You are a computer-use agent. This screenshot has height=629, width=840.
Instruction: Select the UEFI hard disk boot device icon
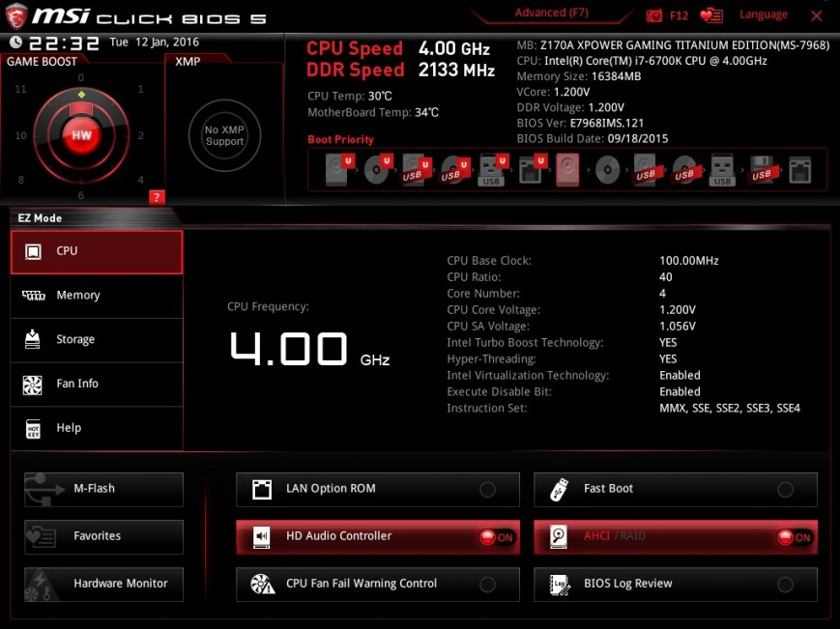pyautogui.click(x=339, y=170)
